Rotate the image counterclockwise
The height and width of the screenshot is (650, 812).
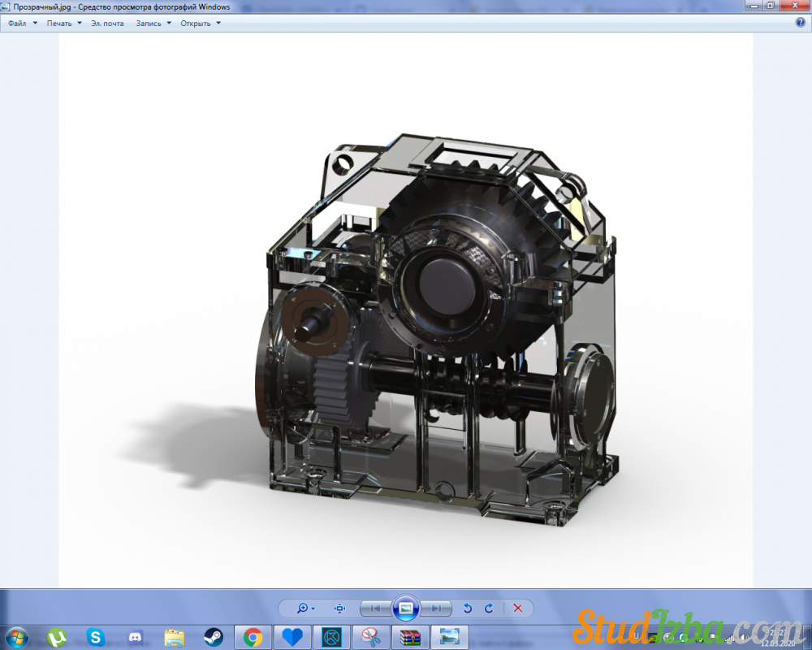pyautogui.click(x=468, y=608)
